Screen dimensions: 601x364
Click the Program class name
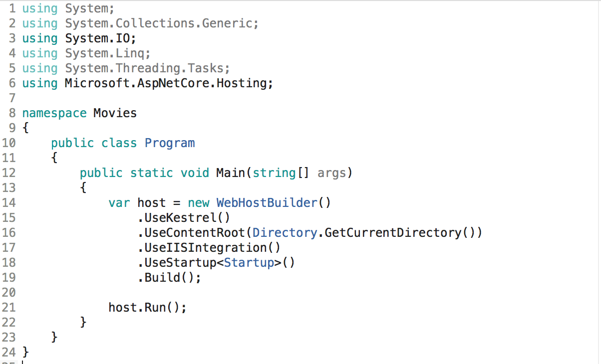170,143
